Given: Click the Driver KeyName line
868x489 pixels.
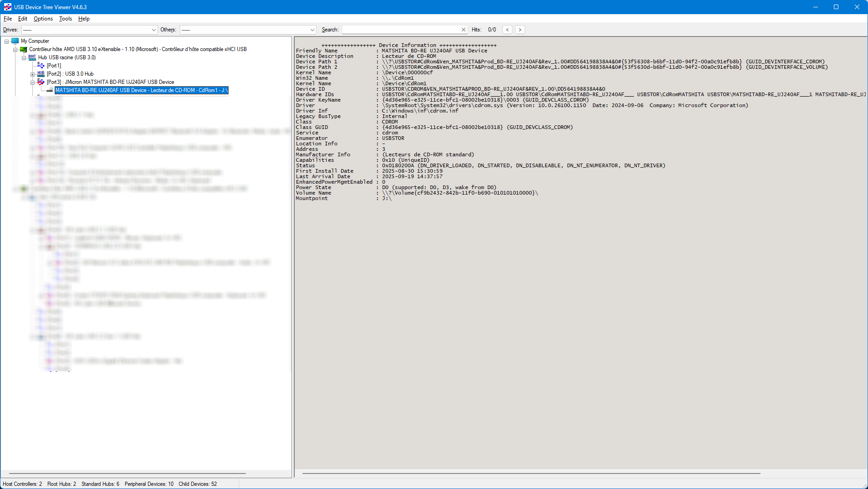Looking at the screenshot, I should pyautogui.click(x=442, y=100).
